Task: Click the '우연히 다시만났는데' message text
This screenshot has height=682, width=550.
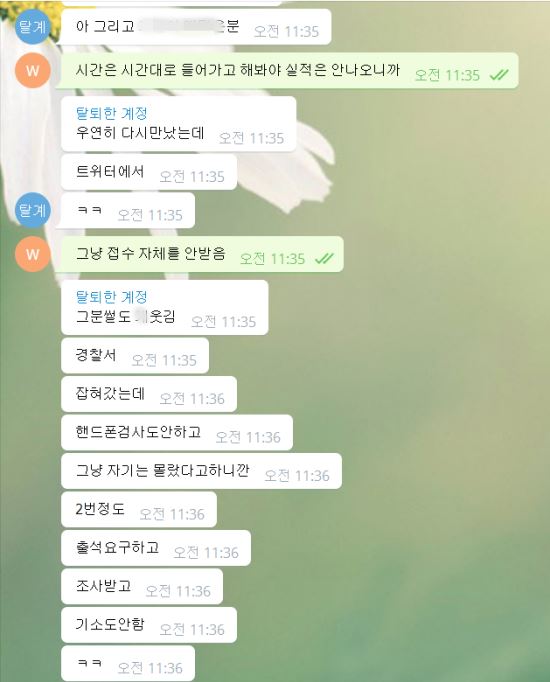Action: [x=140, y=133]
